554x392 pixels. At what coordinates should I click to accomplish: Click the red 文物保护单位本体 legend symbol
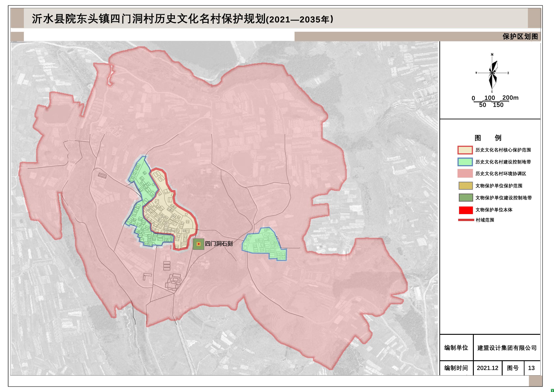coord(466,210)
